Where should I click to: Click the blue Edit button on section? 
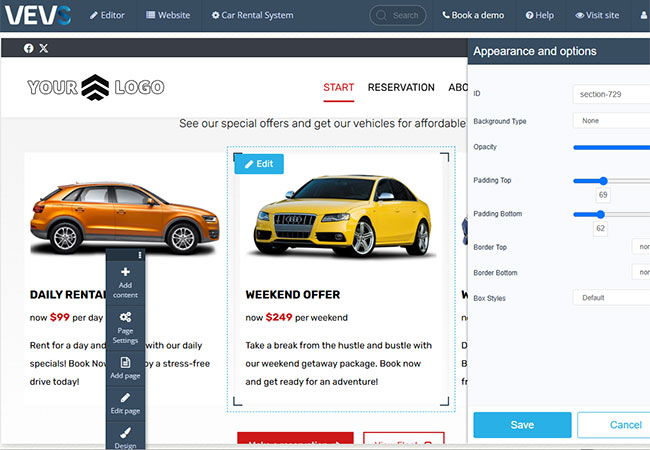[x=259, y=164]
